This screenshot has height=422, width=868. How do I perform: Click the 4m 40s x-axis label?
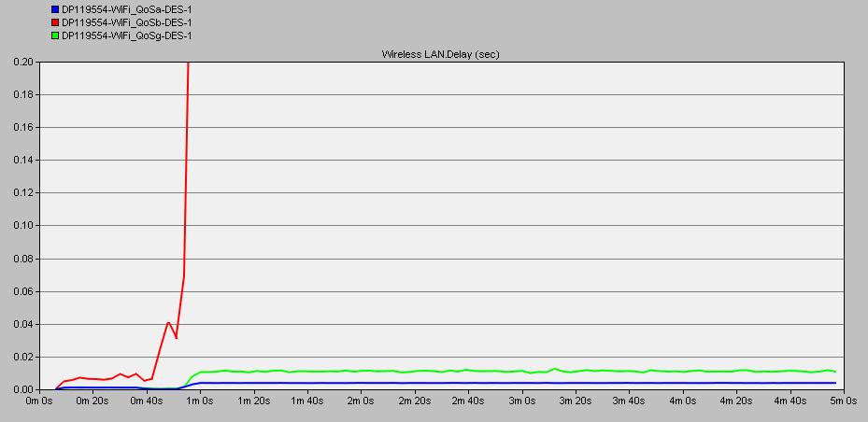point(790,401)
